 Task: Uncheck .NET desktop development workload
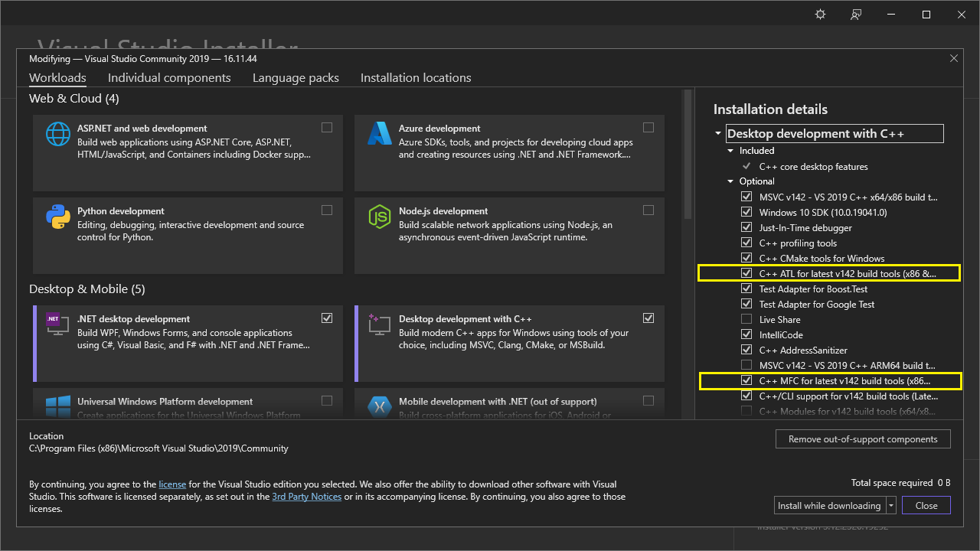click(327, 318)
